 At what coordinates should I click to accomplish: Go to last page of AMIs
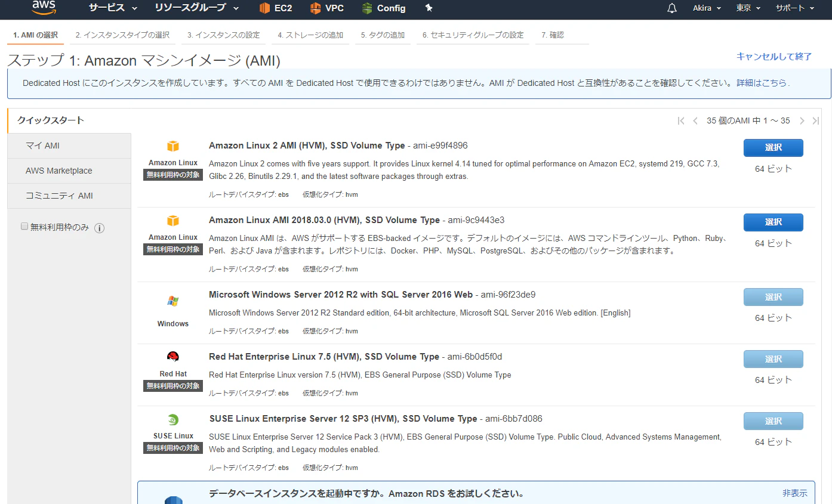pyautogui.click(x=816, y=120)
